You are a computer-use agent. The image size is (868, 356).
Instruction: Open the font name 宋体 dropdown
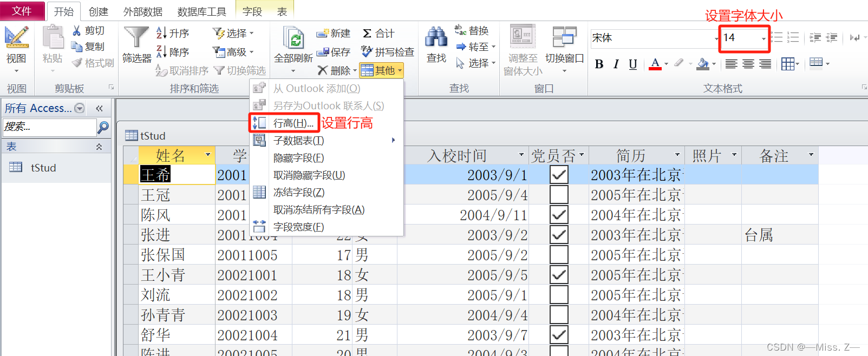[716, 38]
